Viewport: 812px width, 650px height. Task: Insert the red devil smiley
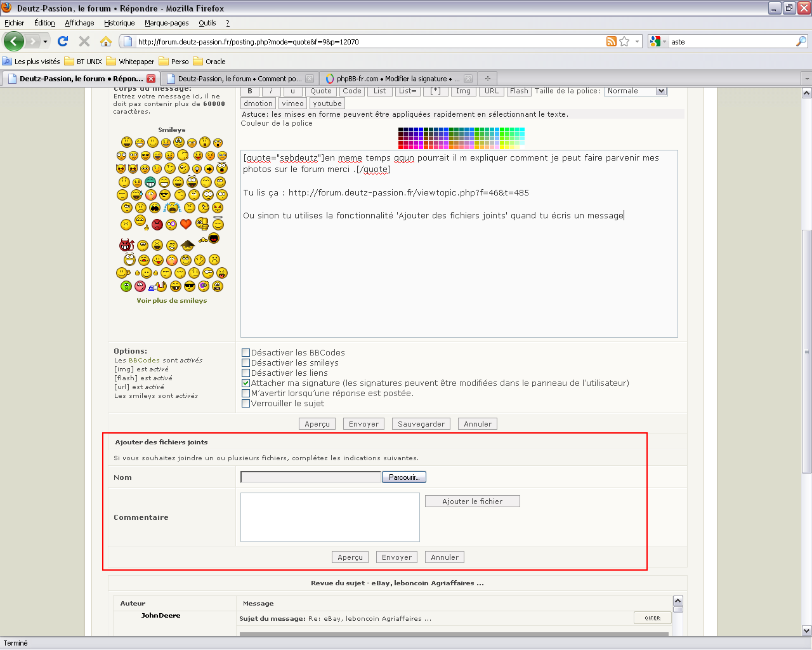tap(126, 245)
